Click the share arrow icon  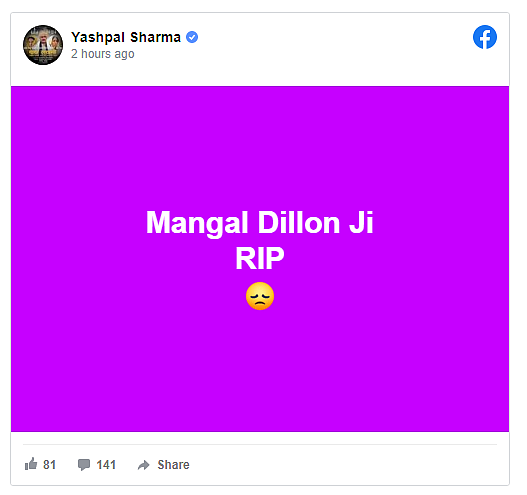click(x=144, y=465)
